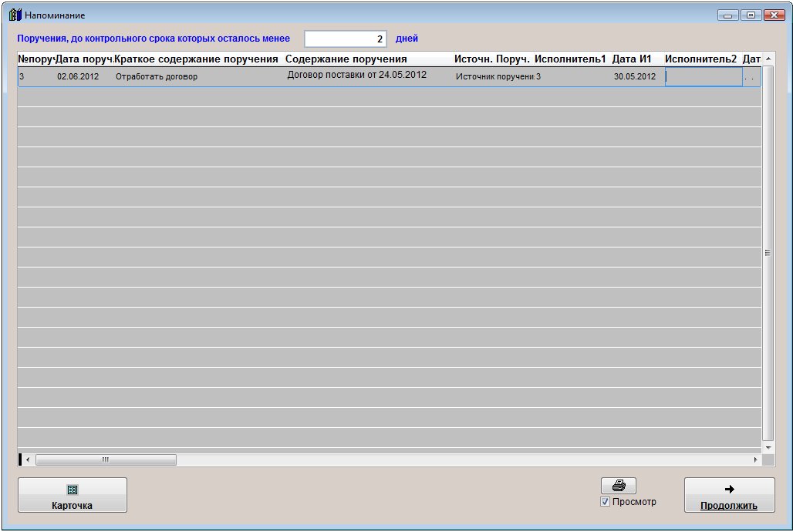Click the Дата поруч. column header
The image size is (793, 532).
(84, 59)
